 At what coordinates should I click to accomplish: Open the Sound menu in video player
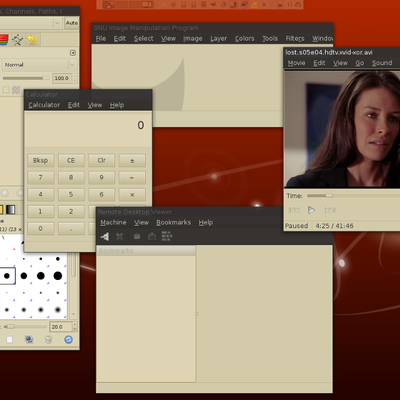pos(382,63)
